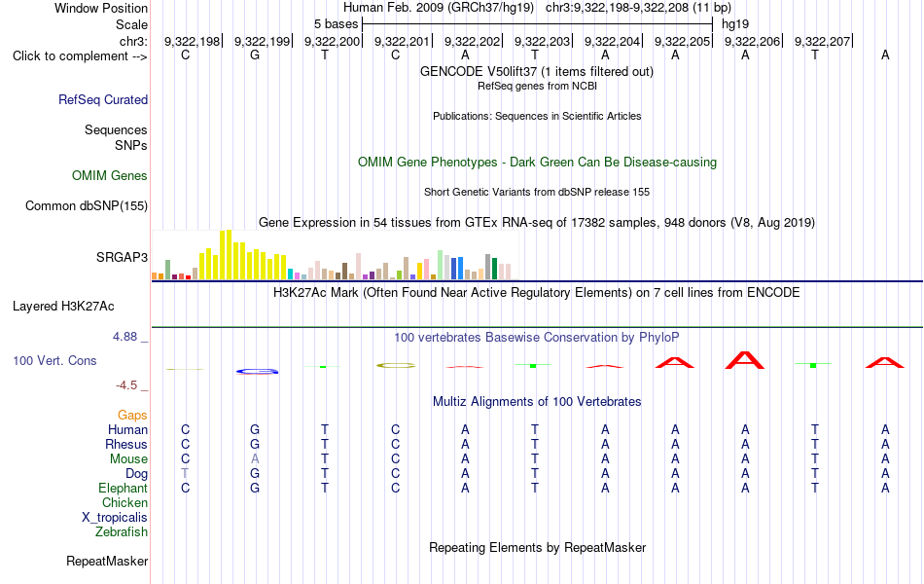Click the chr3: base position label
The image size is (924, 584).
point(134,41)
